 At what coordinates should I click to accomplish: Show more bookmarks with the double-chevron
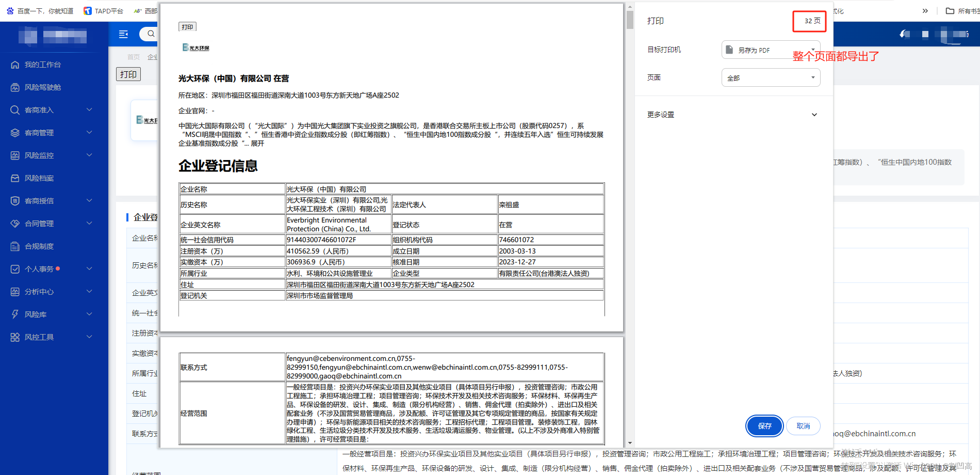pos(925,11)
